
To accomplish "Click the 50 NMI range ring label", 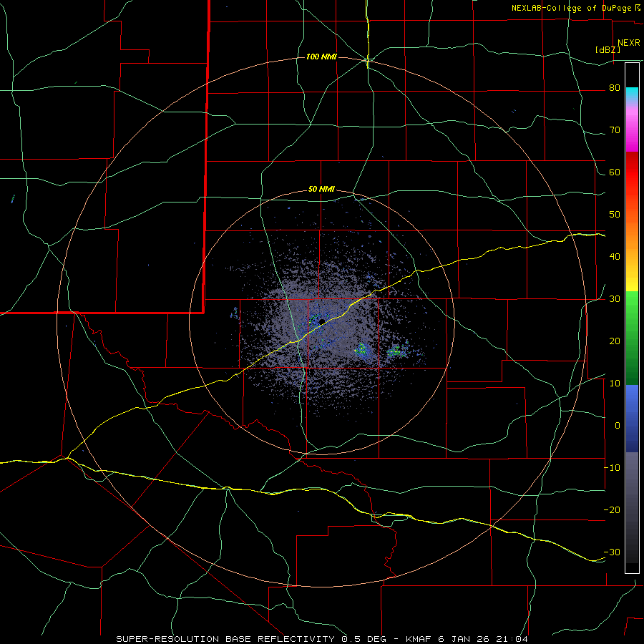I will [x=321, y=190].
